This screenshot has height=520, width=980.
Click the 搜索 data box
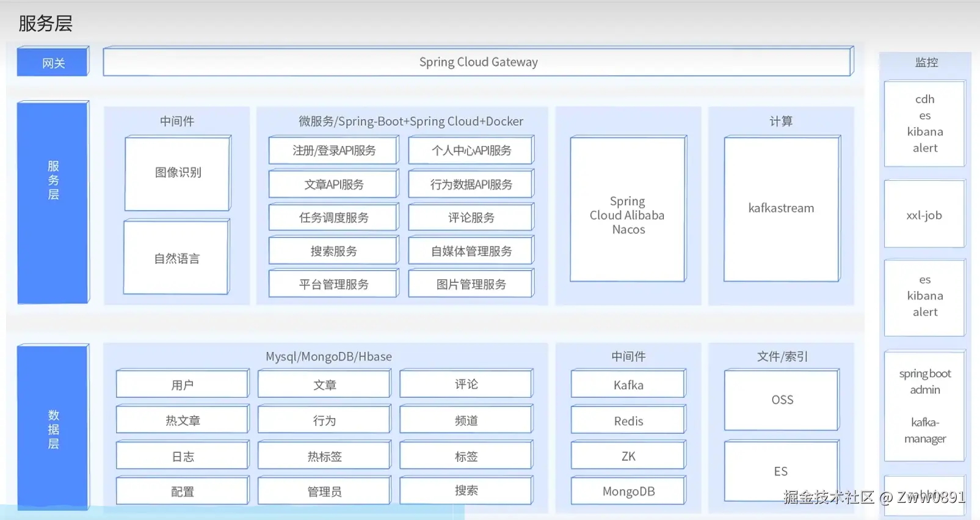[x=466, y=490]
